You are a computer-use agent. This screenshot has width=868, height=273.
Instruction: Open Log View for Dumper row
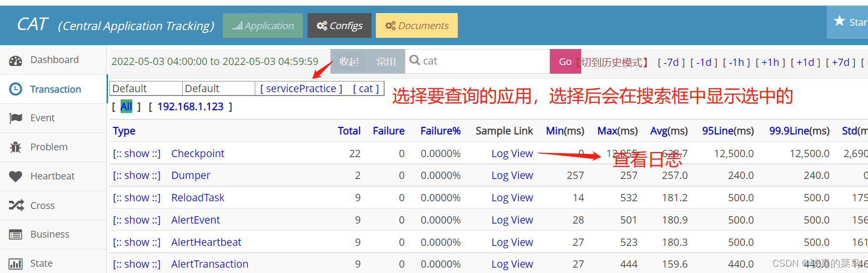click(512, 176)
